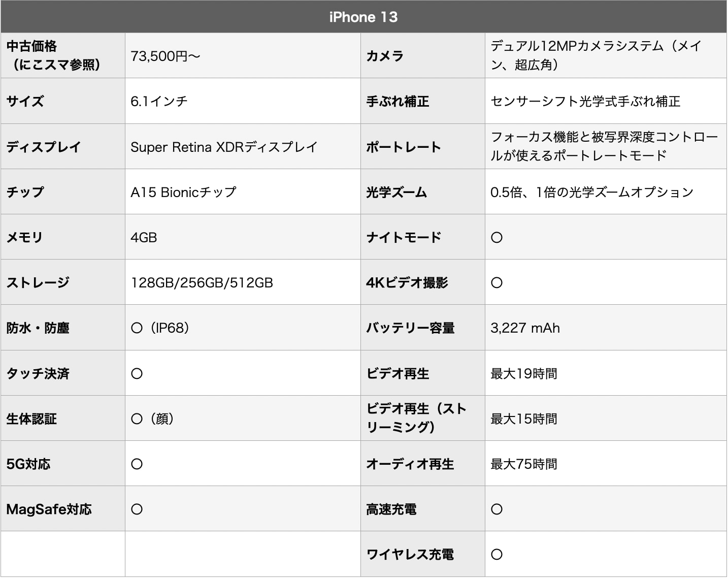Click the circle mark beside ナイトモード
This screenshot has height=578, width=728.
pyautogui.click(x=497, y=237)
